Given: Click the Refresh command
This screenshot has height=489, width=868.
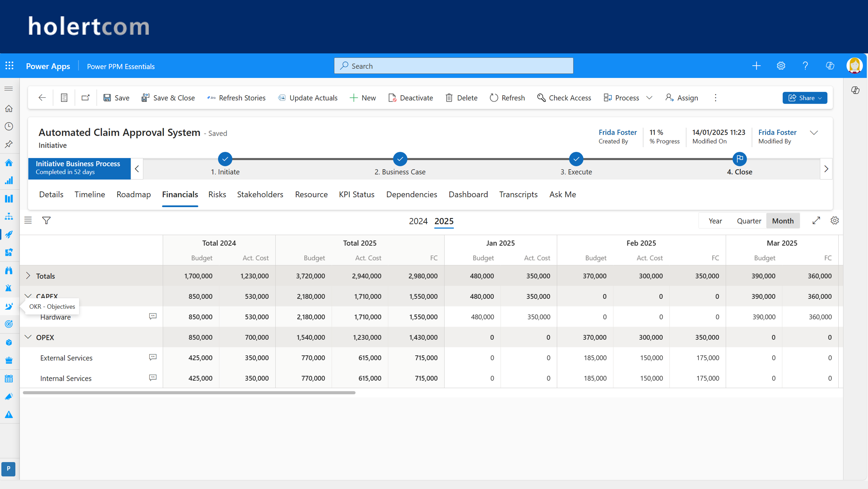Looking at the screenshot, I should pyautogui.click(x=507, y=98).
